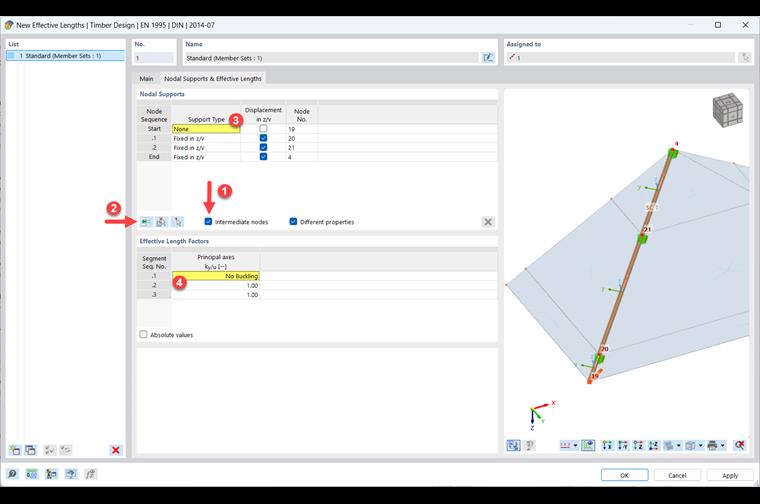The height and width of the screenshot is (504, 760).
Task: Click the print graphic icon
Action: pos(712,445)
